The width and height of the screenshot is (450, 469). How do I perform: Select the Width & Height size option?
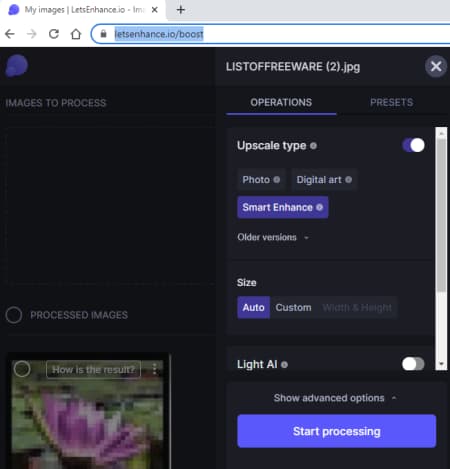point(357,307)
